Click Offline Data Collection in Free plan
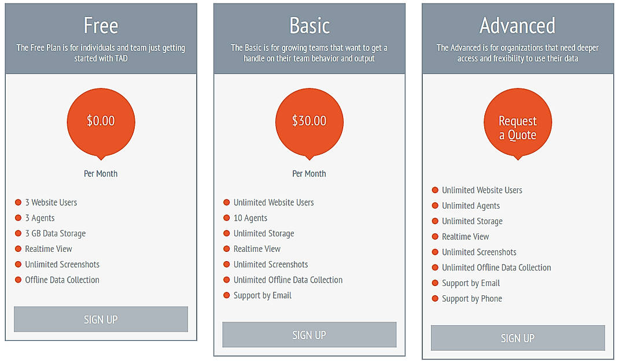Viewport: 619px width, 364px height. coord(62,280)
